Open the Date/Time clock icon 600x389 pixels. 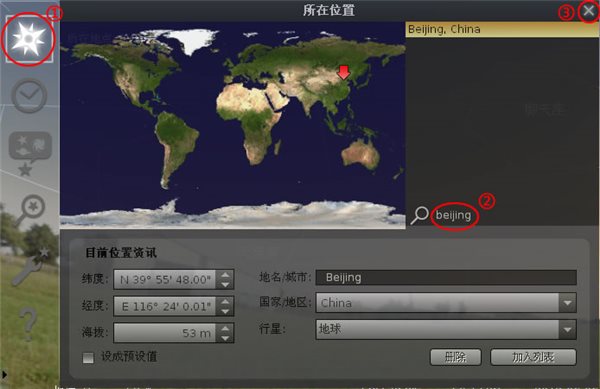pos(29,96)
